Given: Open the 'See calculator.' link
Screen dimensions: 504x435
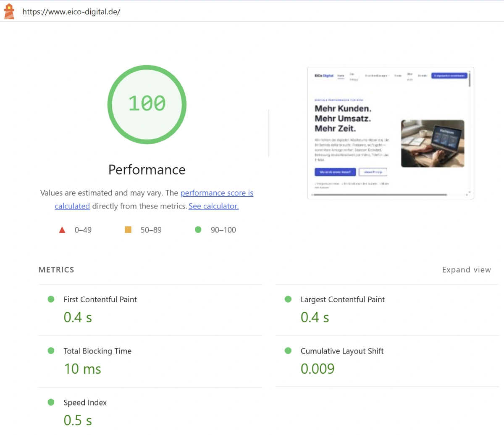Looking at the screenshot, I should click(213, 206).
